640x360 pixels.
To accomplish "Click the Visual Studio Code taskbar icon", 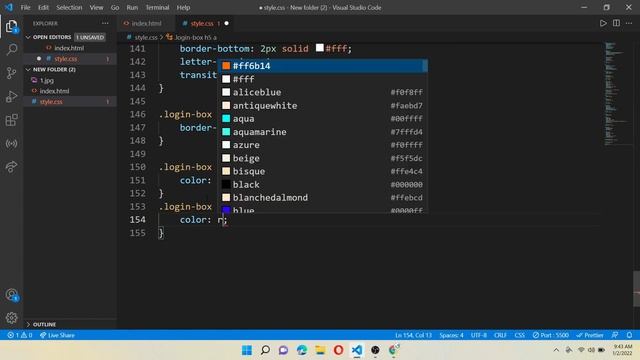I will [357, 350].
